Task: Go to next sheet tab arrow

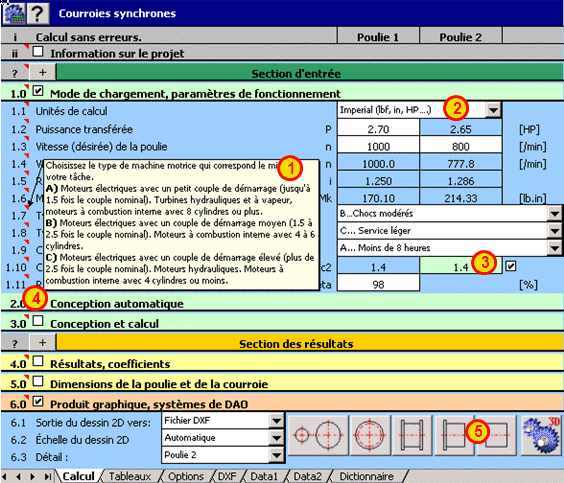Action: tap(32, 477)
